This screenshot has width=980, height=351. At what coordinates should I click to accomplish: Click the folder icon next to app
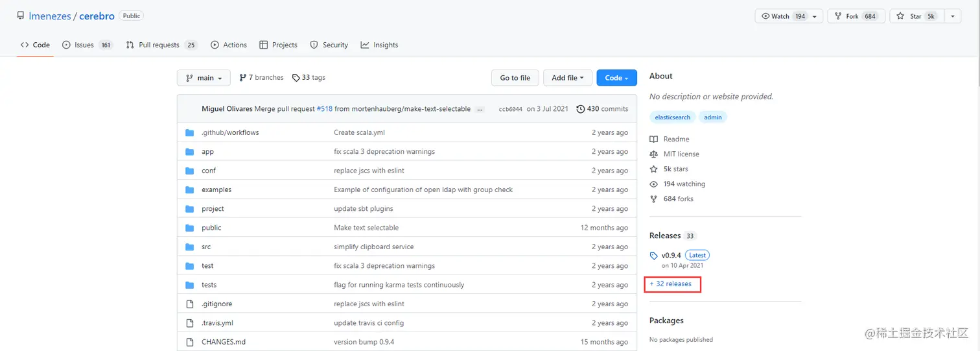pyautogui.click(x=190, y=152)
